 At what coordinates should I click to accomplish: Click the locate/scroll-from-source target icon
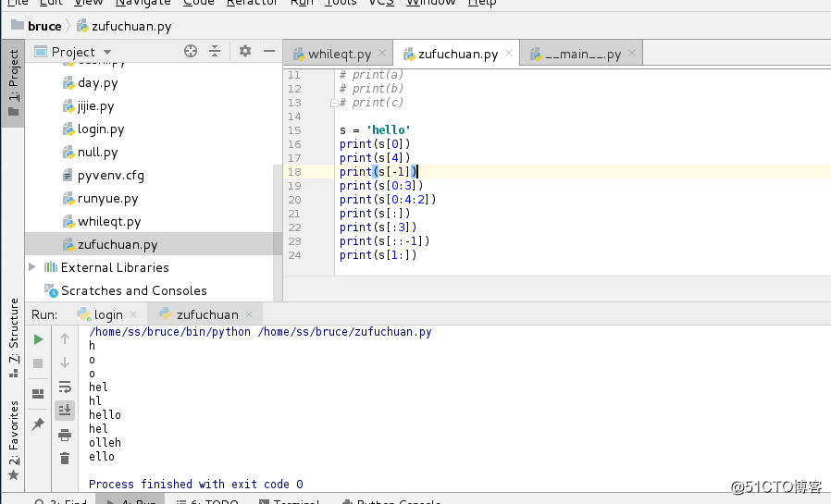(191, 52)
